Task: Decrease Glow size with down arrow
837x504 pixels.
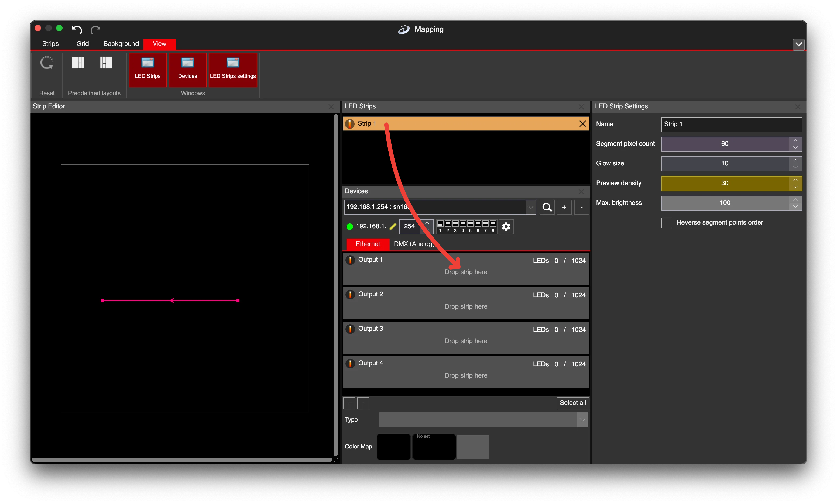Action: point(795,167)
